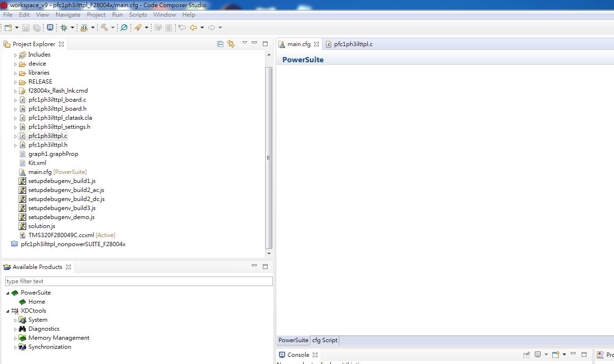This screenshot has width=614, height=364.
Task: Close the Available Products view
Action: tap(68, 267)
